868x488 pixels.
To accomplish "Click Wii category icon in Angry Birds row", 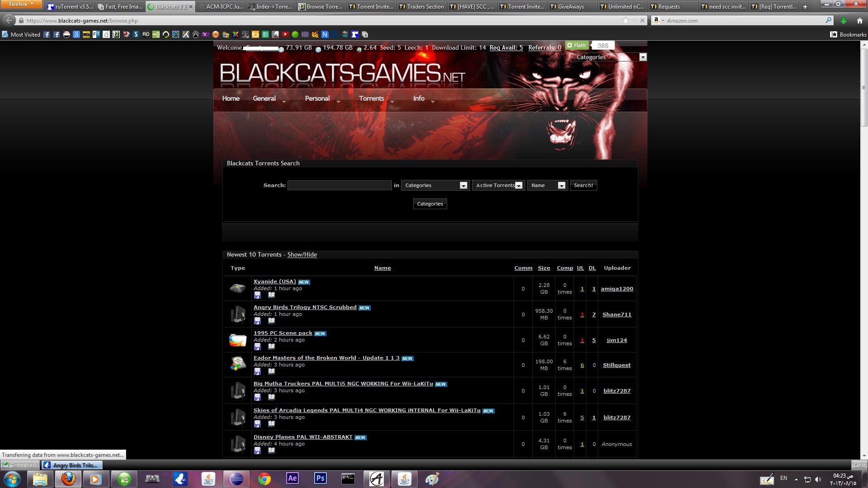I will click(x=238, y=314).
